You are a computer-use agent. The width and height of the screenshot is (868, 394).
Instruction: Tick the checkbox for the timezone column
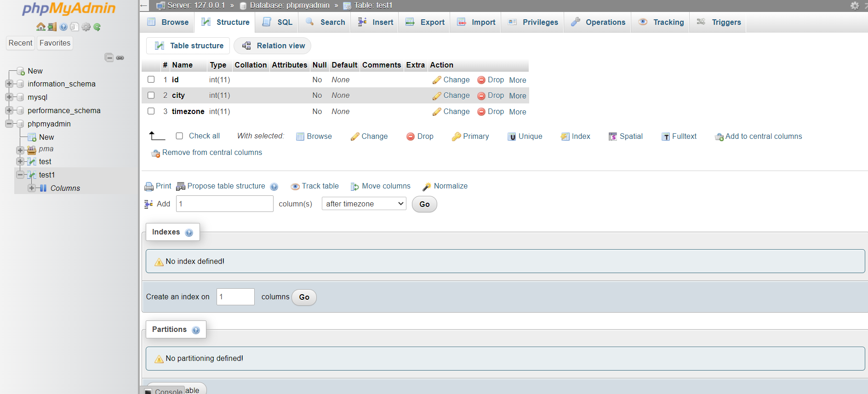click(x=151, y=111)
